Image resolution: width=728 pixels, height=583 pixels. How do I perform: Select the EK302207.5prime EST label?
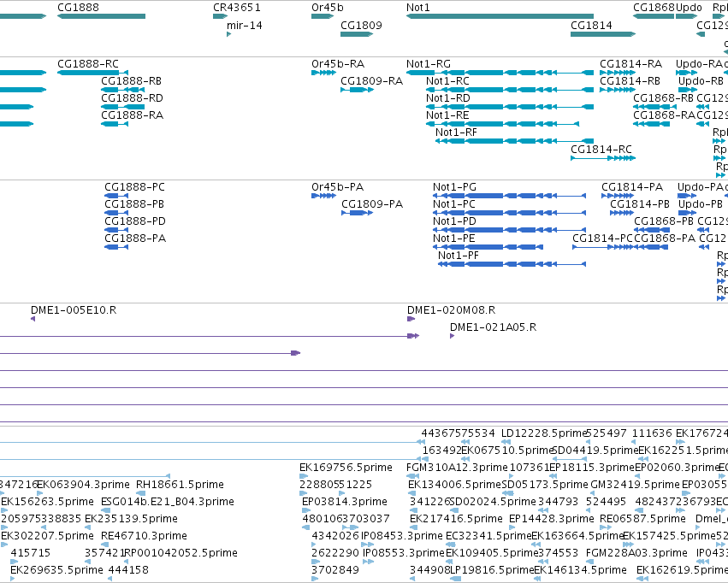[47, 536]
